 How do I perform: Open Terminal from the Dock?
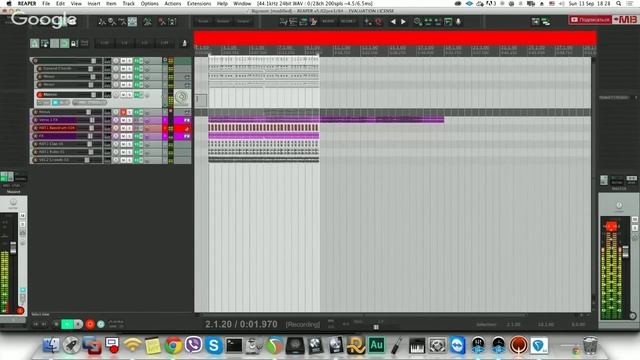pos(234,345)
